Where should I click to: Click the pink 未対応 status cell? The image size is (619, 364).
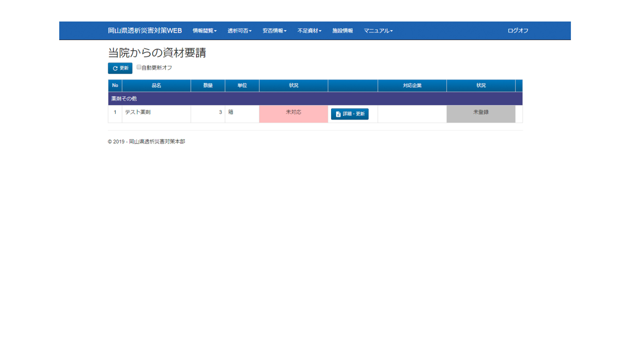point(293,114)
